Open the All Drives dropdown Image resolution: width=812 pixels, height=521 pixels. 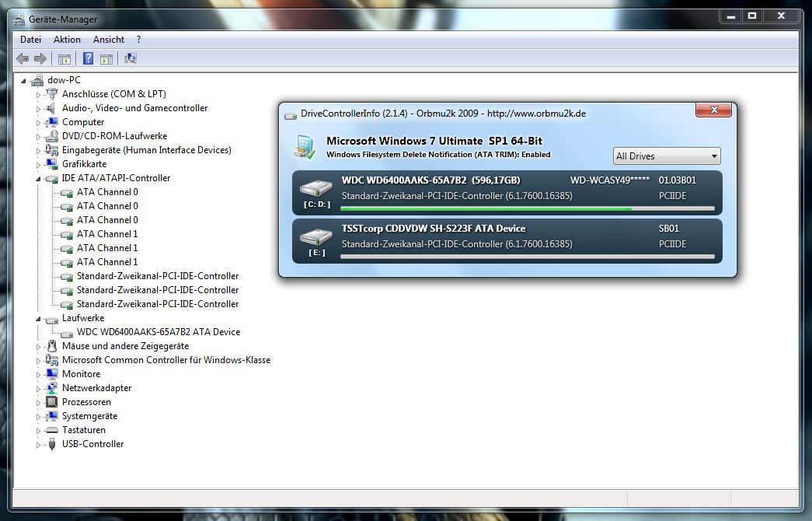coord(667,156)
